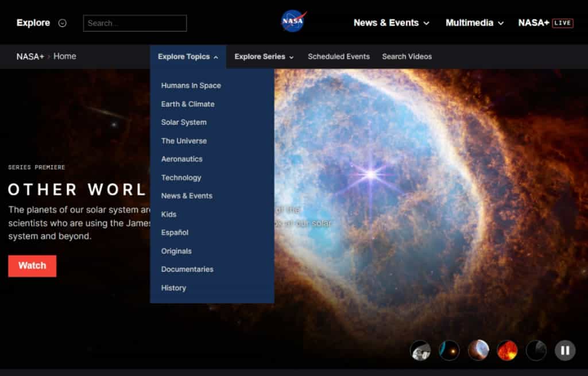Choose Humans In Space topic

click(x=191, y=86)
